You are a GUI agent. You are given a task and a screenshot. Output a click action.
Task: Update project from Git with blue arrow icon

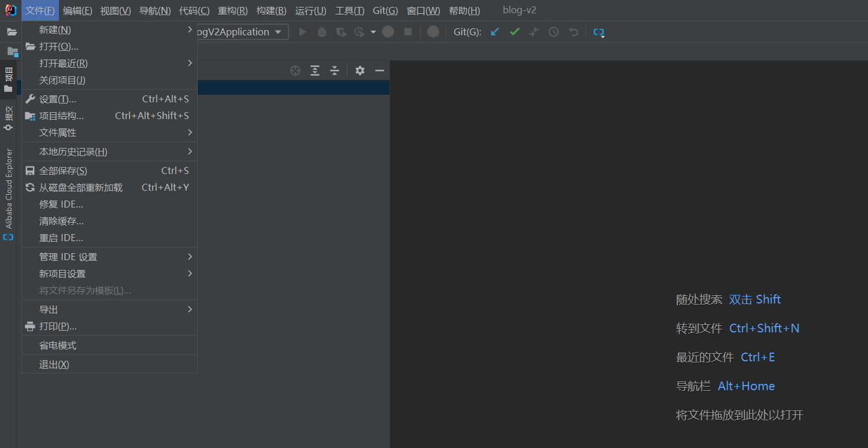tap(494, 32)
